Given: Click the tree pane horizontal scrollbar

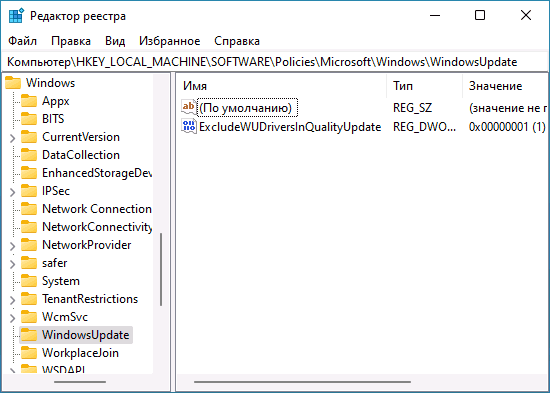Looking at the screenshot, I should [x=80, y=382].
